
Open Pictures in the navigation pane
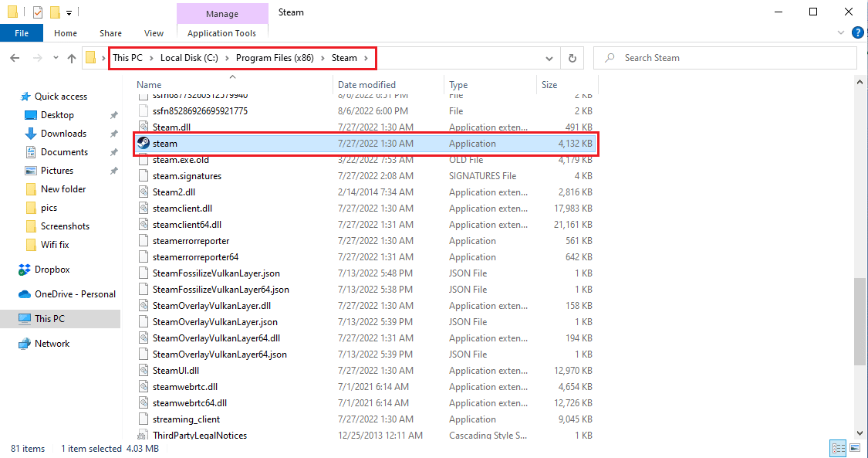[56, 171]
